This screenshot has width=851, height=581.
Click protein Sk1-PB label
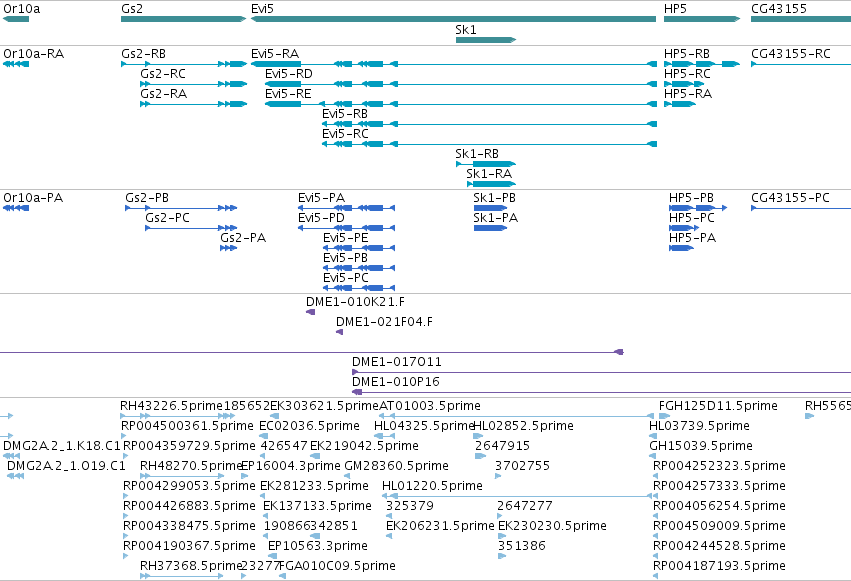click(x=494, y=198)
